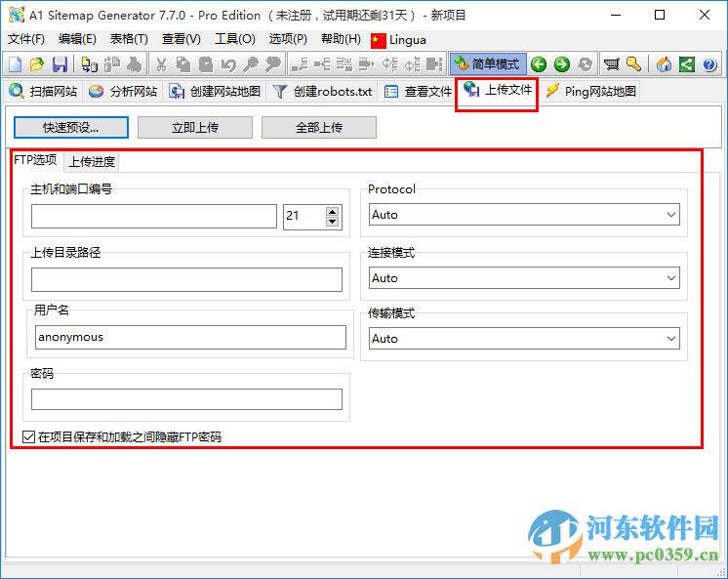The height and width of the screenshot is (579, 728).
Task: Switch to the 创建robots.txt tab
Action: click(x=322, y=91)
